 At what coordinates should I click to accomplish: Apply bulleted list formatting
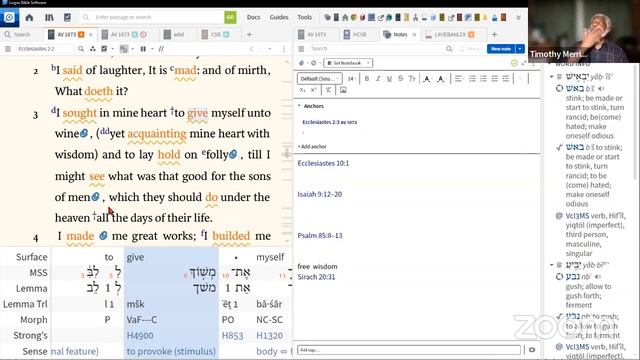point(472,78)
